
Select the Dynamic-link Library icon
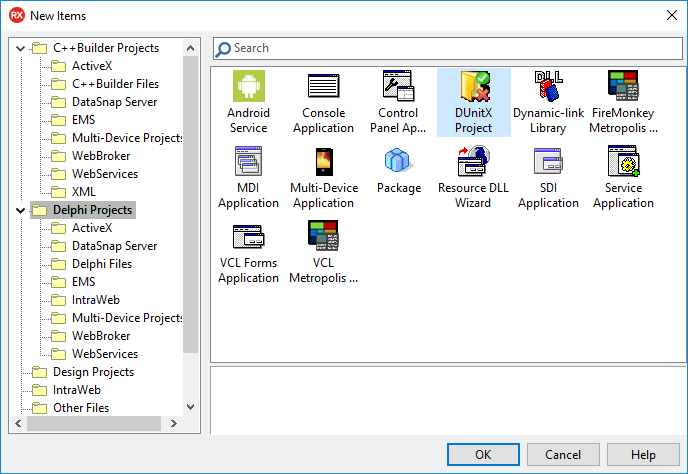coord(548,86)
